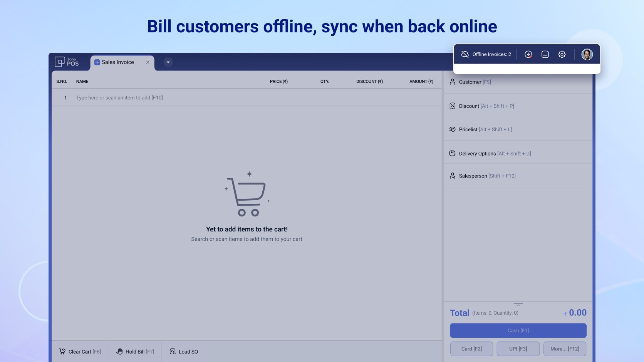644x362 pixels.
Task: Select Customer [F9] option
Action: 518,82
